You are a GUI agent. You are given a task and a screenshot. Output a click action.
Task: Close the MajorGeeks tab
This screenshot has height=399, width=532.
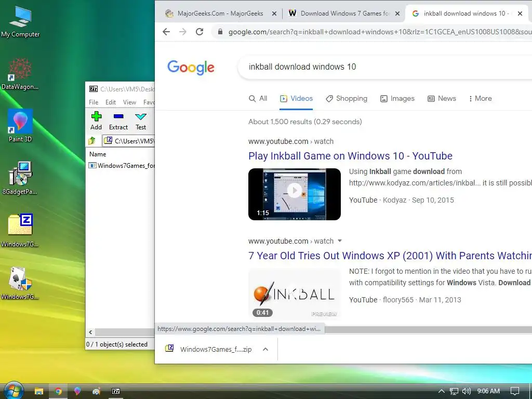click(274, 14)
